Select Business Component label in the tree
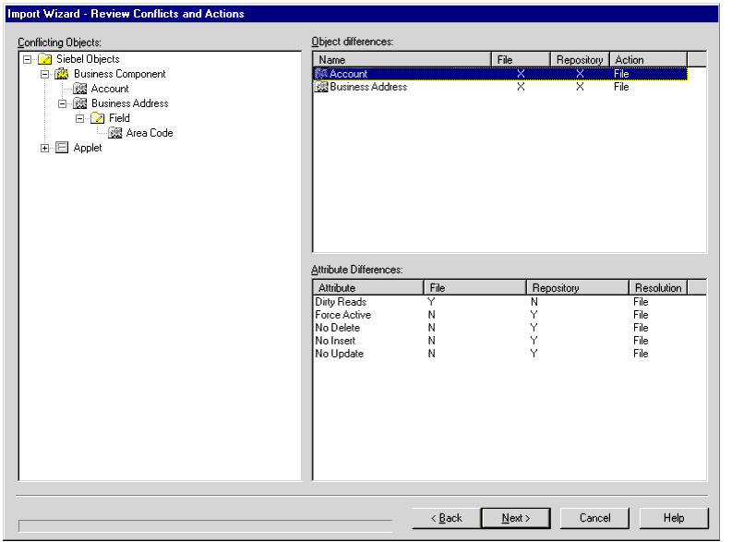This screenshot has height=542, width=756. 120,74
